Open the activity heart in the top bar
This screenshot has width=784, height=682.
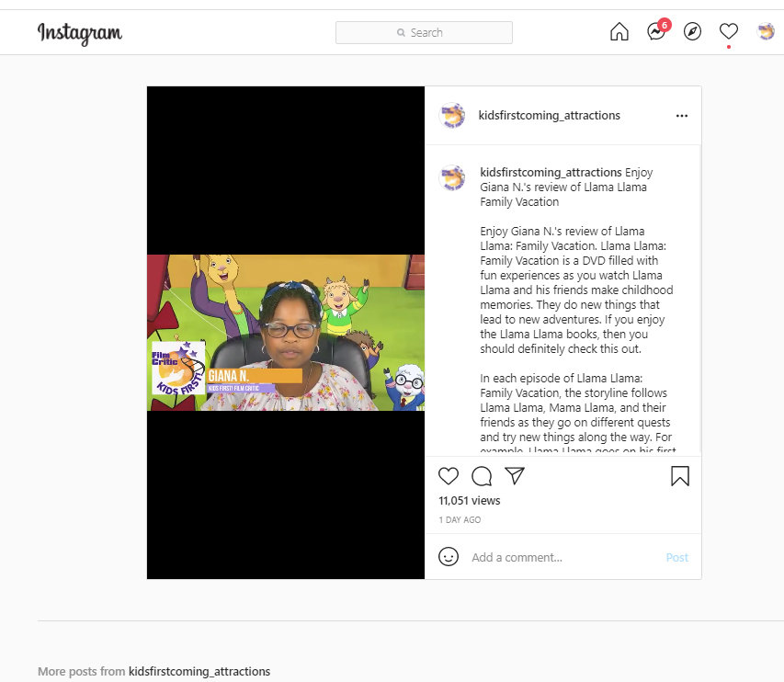pos(729,31)
